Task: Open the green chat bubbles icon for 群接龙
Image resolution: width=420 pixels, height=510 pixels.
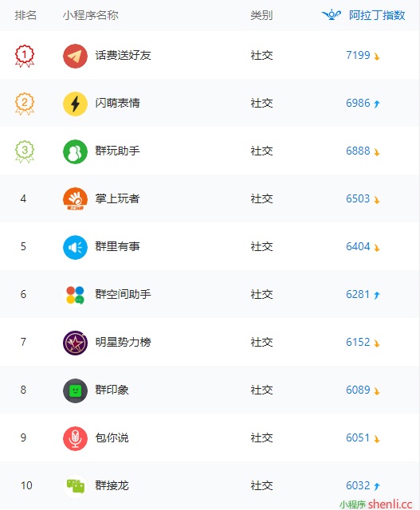Action: (x=75, y=486)
